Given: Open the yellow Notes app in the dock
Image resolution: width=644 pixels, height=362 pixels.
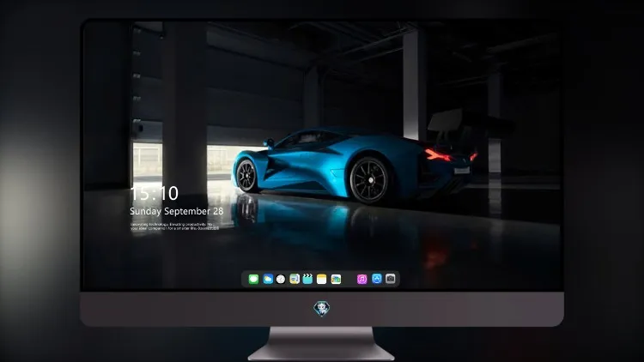Looking at the screenshot, I should pos(322,279).
